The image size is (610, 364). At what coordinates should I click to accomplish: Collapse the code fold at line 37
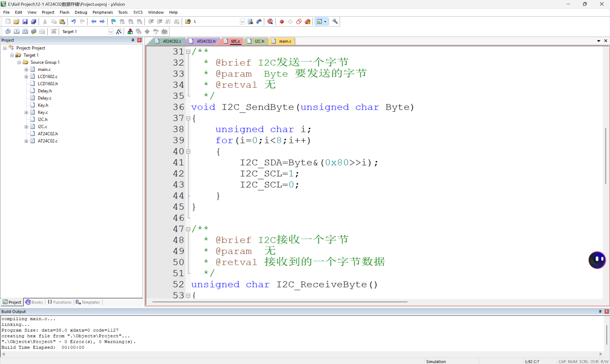(x=188, y=118)
